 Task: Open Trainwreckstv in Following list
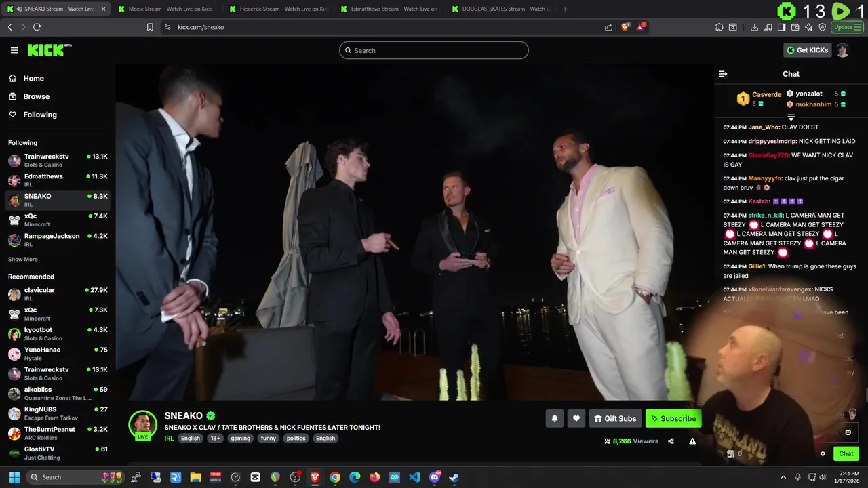click(x=58, y=161)
